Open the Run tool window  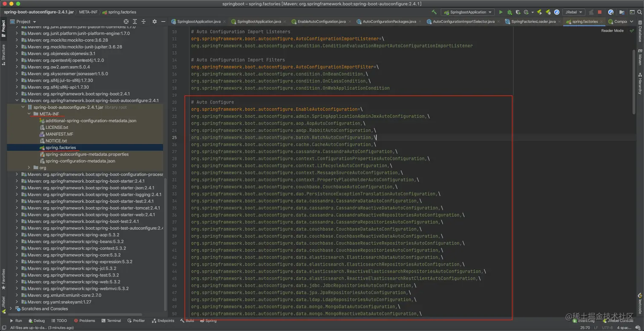(x=16, y=320)
